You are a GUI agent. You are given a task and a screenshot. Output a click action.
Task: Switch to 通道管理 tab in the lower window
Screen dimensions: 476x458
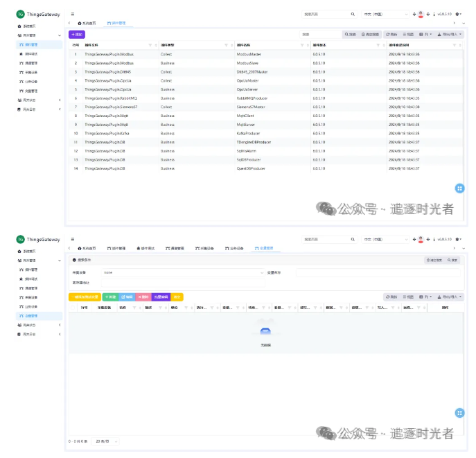click(x=175, y=249)
